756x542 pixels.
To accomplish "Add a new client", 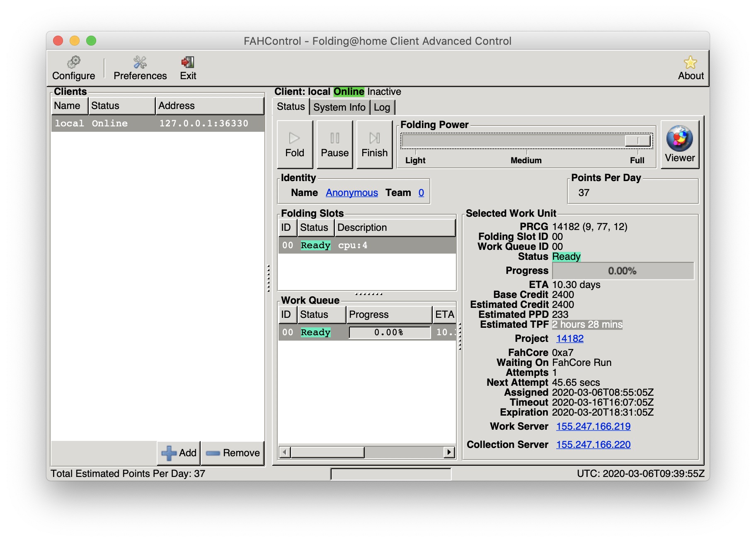I will coord(179,453).
